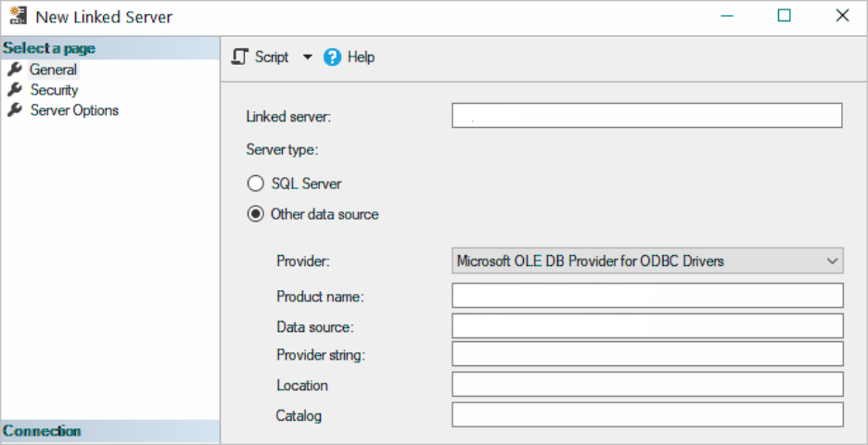
Task: Focus the Provider string field
Action: coord(646,354)
